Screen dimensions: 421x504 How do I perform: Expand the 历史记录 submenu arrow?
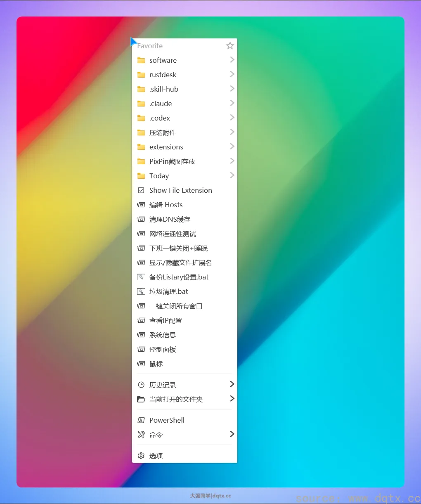pyautogui.click(x=232, y=384)
